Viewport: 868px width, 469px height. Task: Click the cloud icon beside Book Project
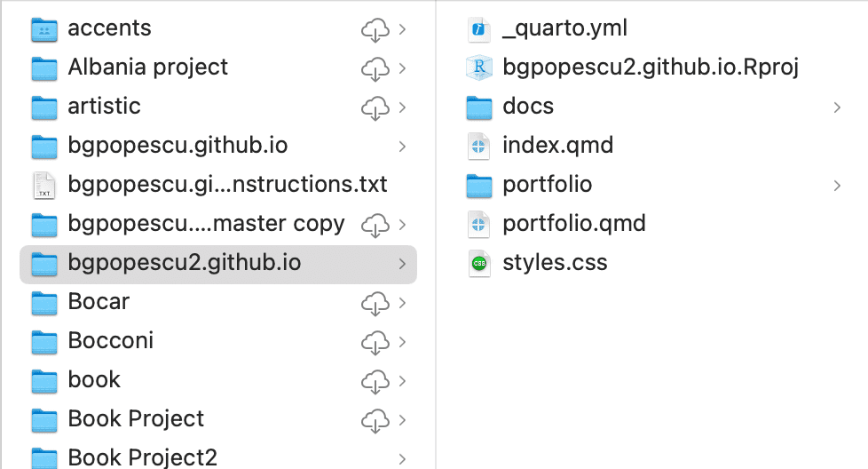[375, 420]
